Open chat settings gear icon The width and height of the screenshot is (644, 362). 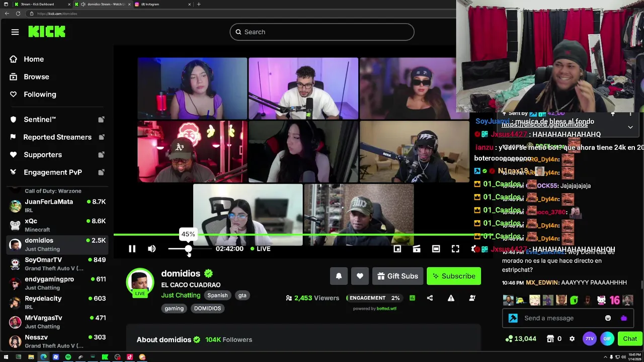pyautogui.click(x=572, y=339)
